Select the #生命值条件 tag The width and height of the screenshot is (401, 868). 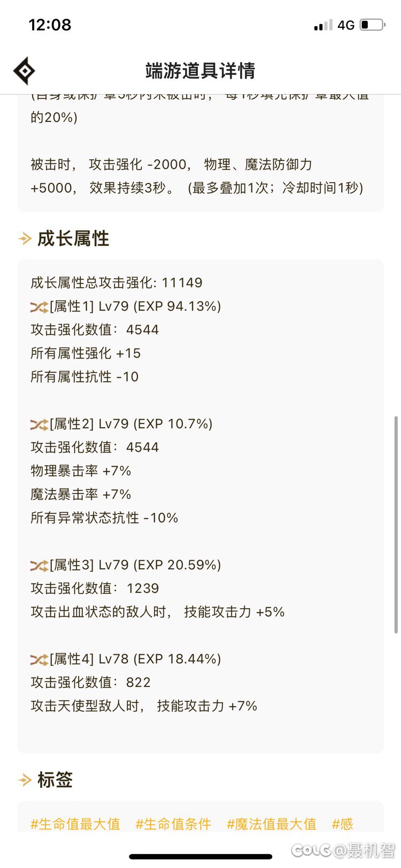tap(173, 824)
